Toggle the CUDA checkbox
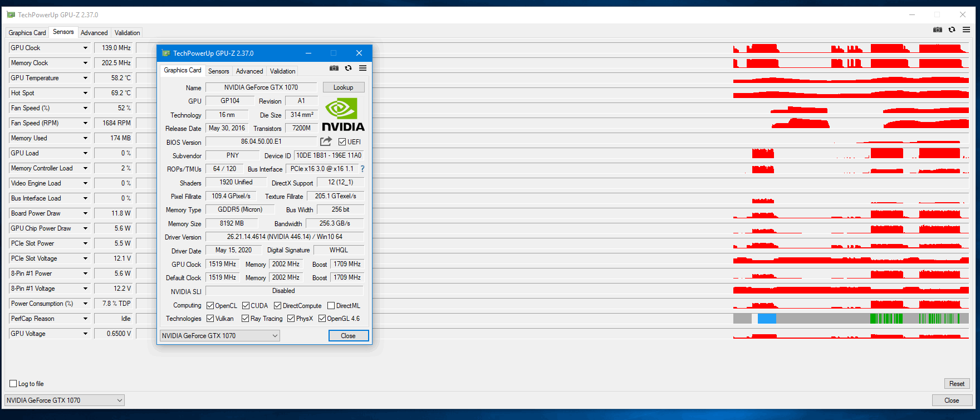Screen dimensions: 980x420 tap(246, 306)
